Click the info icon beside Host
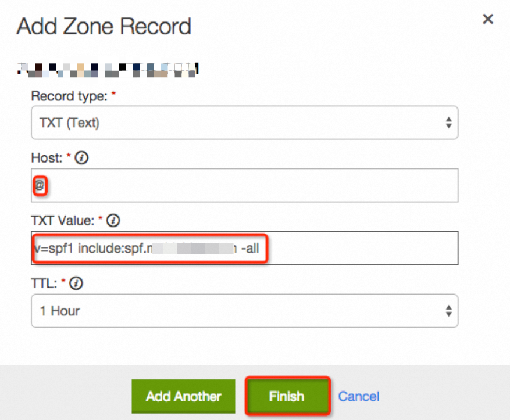Screen dimensions: 510x420 click(x=81, y=158)
